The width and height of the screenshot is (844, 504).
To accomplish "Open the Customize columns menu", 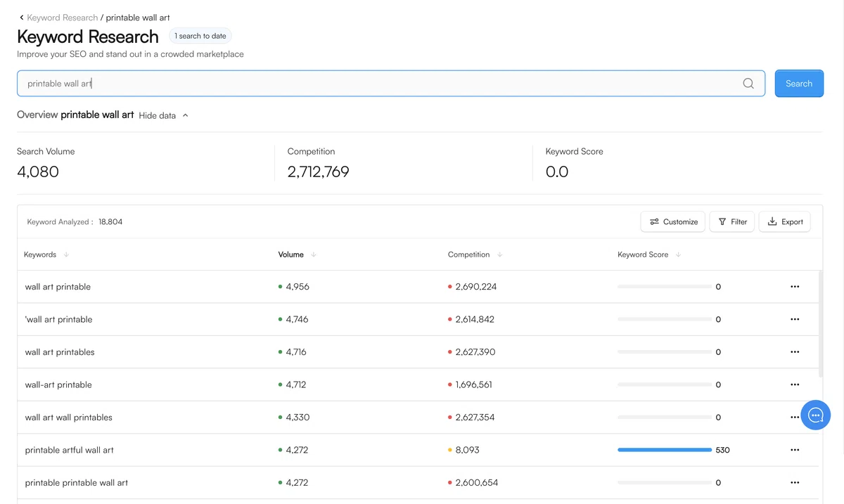I will point(674,221).
